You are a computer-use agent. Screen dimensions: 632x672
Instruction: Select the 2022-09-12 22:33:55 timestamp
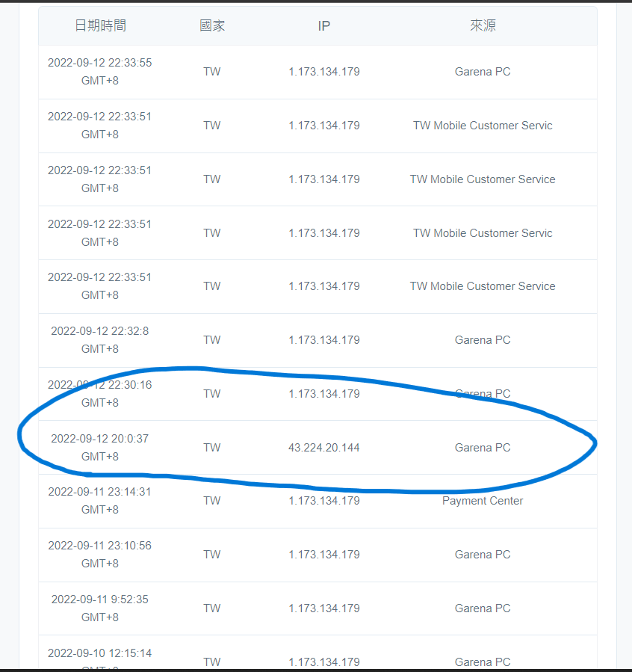[99, 63]
